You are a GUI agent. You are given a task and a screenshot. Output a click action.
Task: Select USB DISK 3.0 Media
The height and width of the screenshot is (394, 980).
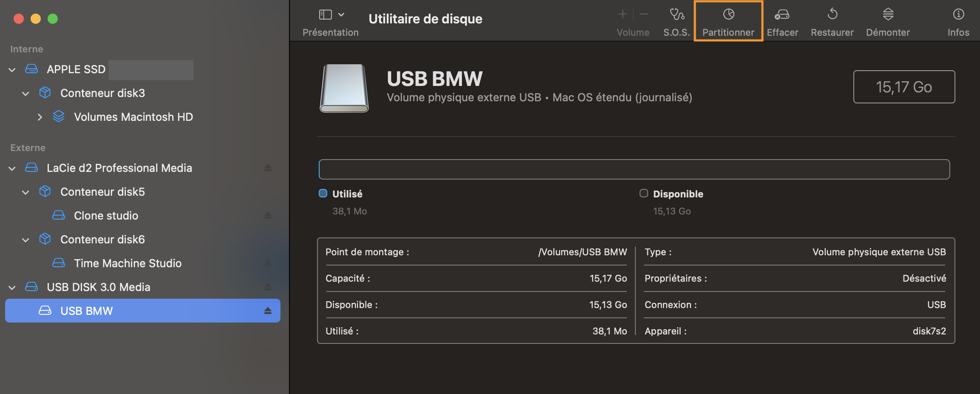(143, 287)
